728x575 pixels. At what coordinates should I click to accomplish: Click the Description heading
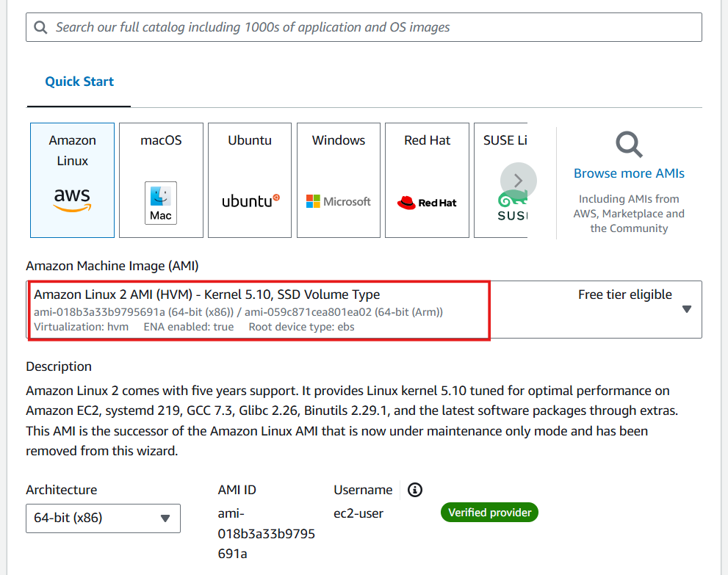[59, 366]
